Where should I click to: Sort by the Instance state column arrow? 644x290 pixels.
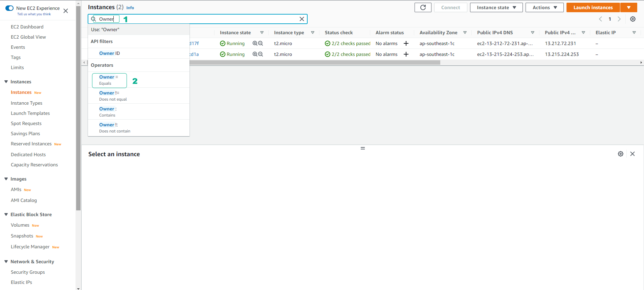(262, 33)
